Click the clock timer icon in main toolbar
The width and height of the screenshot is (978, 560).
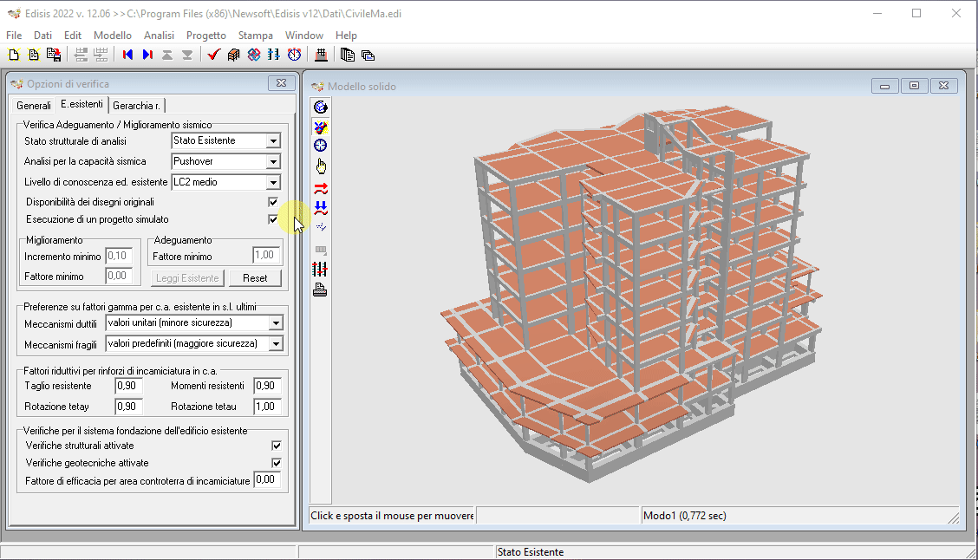pyautogui.click(x=295, y=55)
